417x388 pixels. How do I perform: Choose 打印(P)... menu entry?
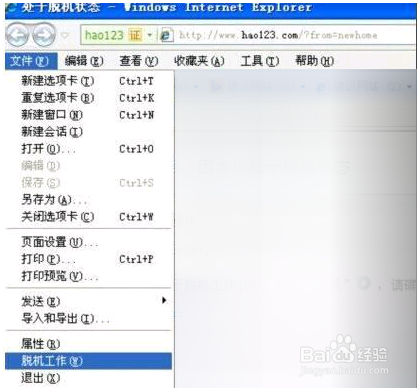click(x=89, y=259)
